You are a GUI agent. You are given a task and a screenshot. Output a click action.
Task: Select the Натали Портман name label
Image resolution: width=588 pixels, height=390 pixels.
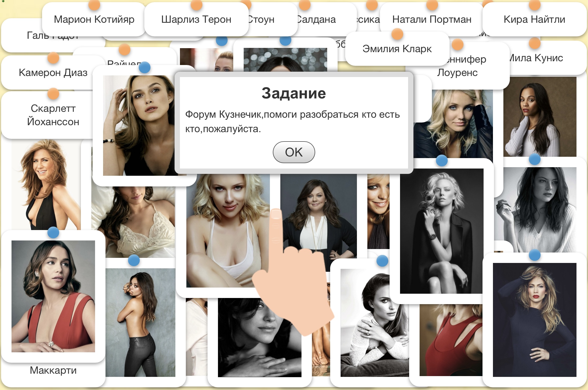coord(432,20)
